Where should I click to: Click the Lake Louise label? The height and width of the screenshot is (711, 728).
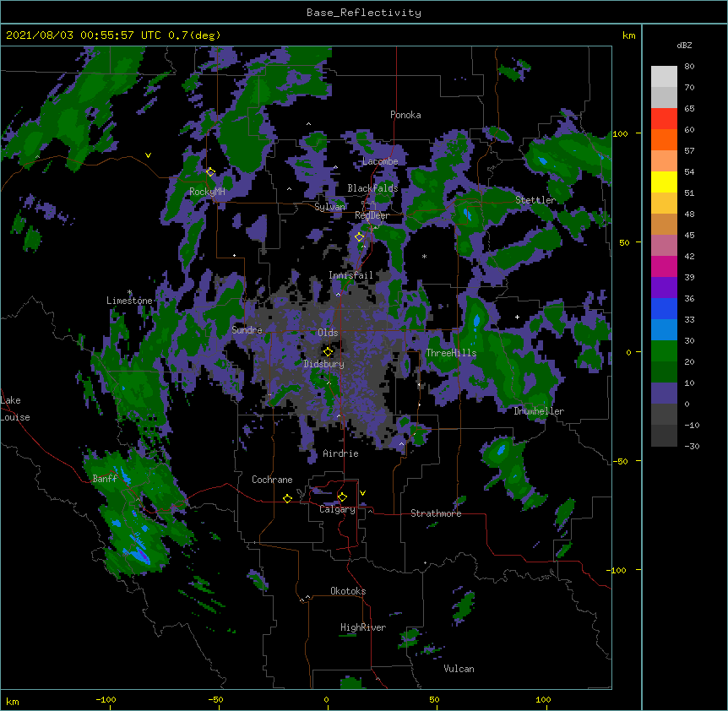(x=15, y=409)
